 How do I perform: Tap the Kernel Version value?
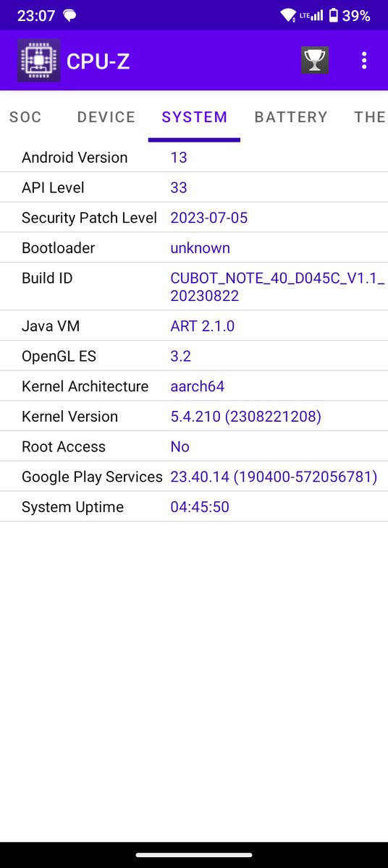[x=245, y=417]
